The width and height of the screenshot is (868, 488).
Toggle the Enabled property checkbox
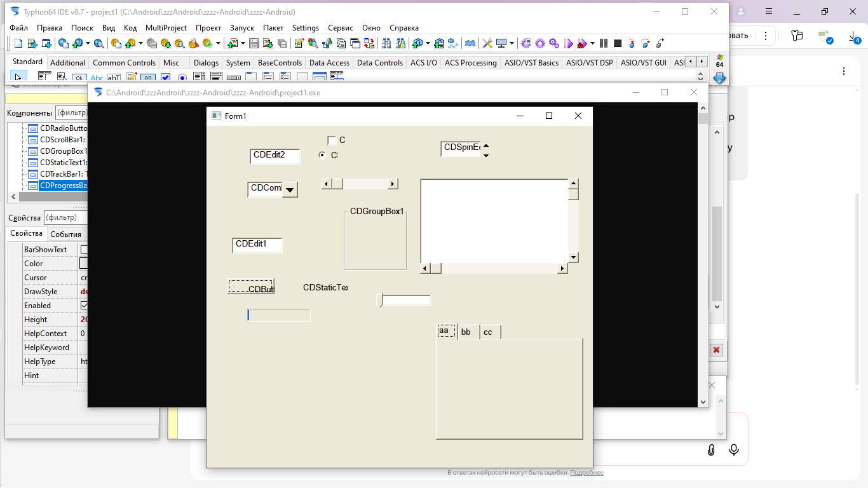tap(84, 306)
